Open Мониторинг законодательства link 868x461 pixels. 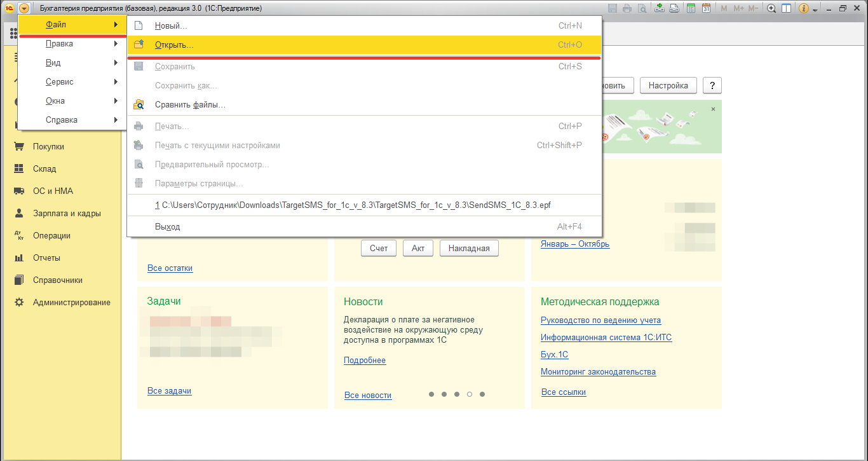click(x=598, y=372)
